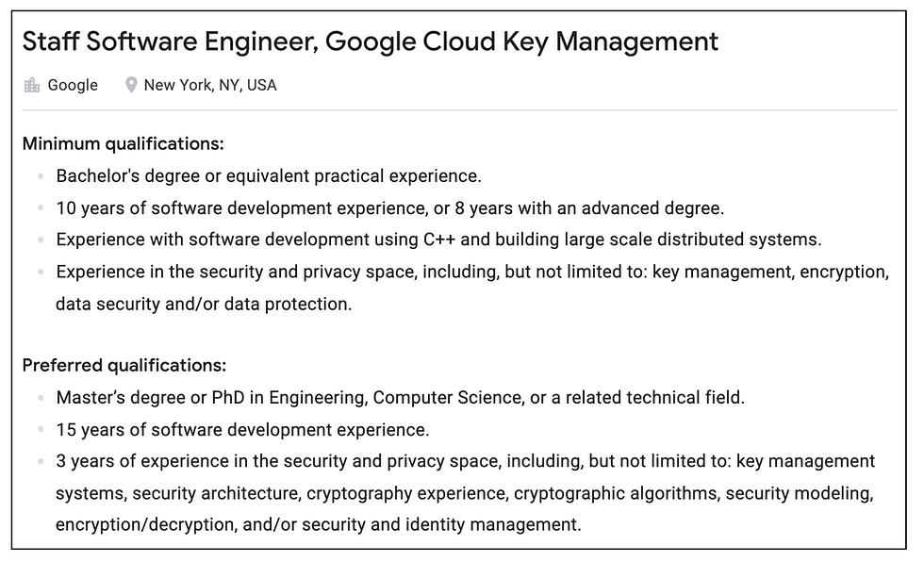
Task: Click the systems, security architecture, cryptography line
Action: click(464, 494)
